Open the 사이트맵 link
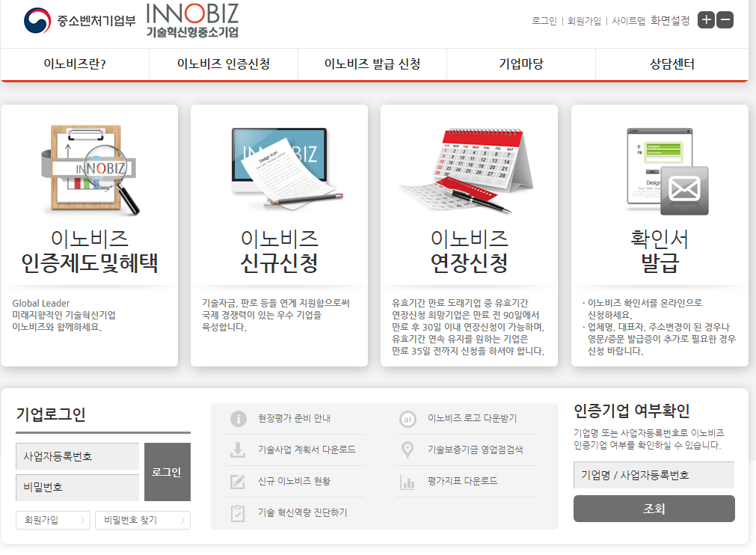 628,21
